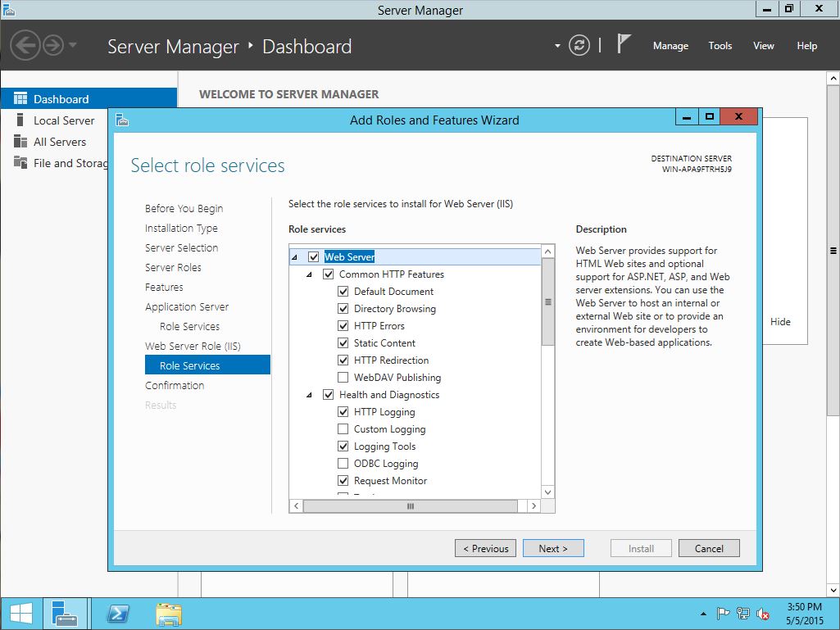Open the Windows Start button
This screenshot has height=630, width=840.
pos(20,614)
